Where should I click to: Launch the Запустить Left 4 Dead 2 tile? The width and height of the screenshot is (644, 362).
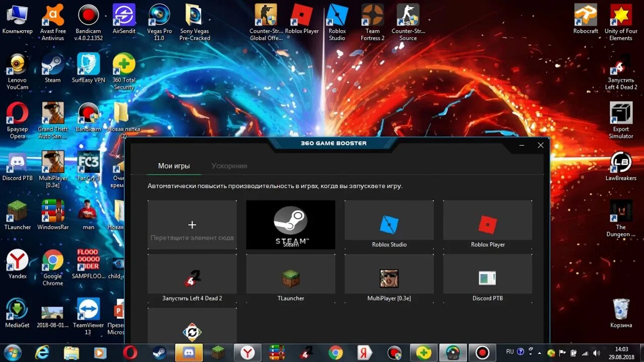pos(192,279)
